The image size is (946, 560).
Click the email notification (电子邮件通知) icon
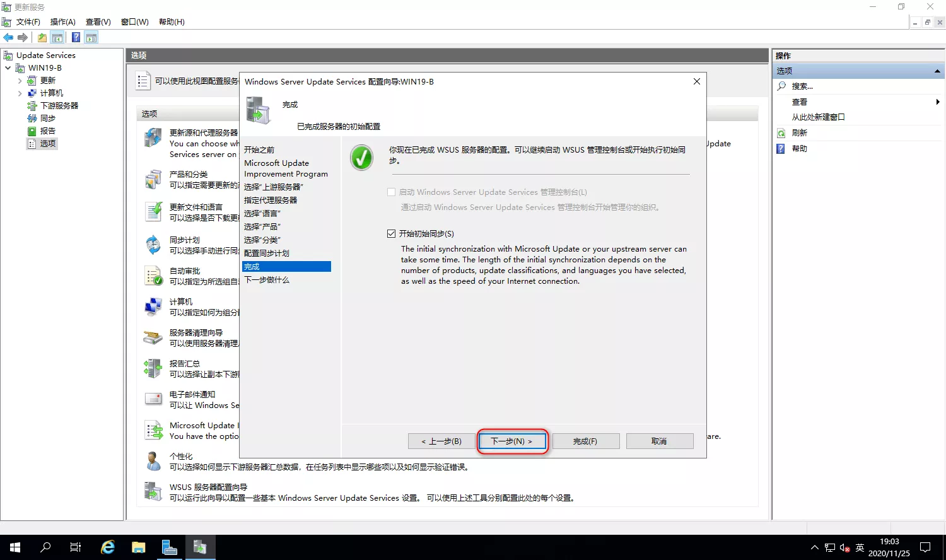[153, 399]
